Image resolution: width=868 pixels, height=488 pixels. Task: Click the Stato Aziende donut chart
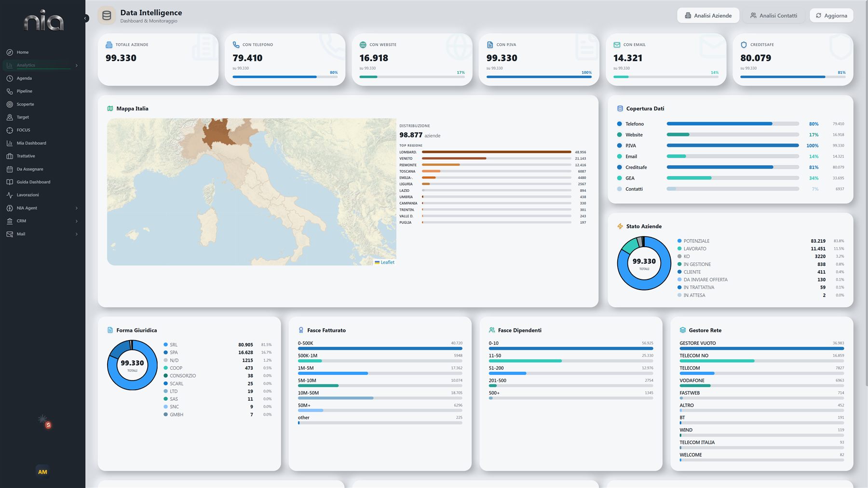pyautogui.click(x=644, y=263)
